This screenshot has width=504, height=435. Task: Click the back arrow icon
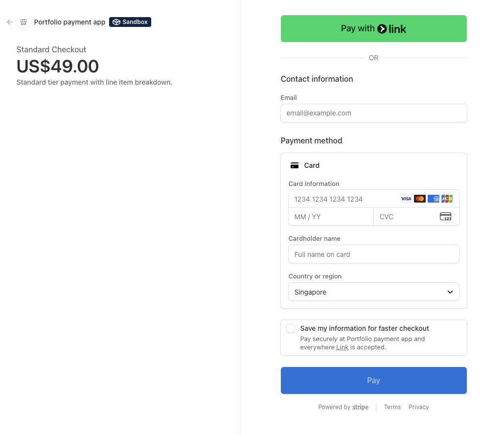(9, 22)
